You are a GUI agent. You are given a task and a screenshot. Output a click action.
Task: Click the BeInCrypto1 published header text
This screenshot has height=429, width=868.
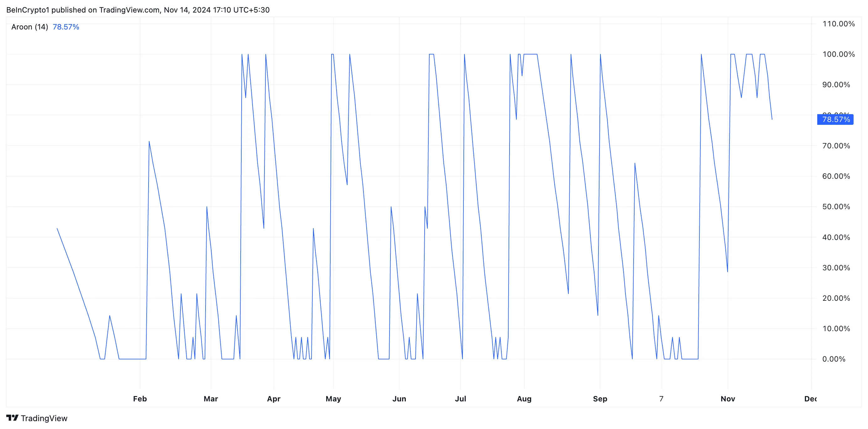[x=138, y=10]
